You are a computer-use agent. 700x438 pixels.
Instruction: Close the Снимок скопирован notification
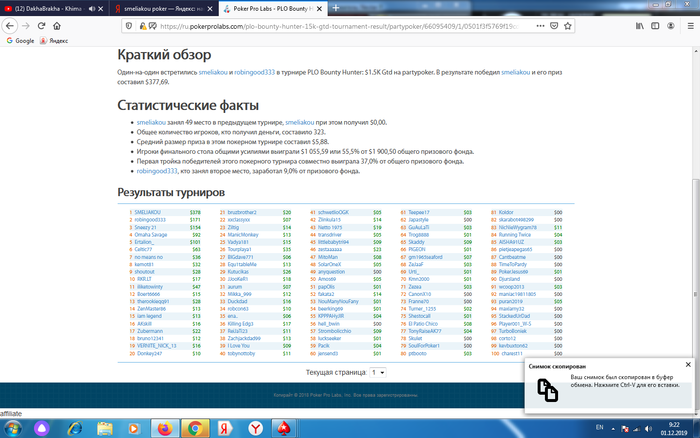point(688,365)
